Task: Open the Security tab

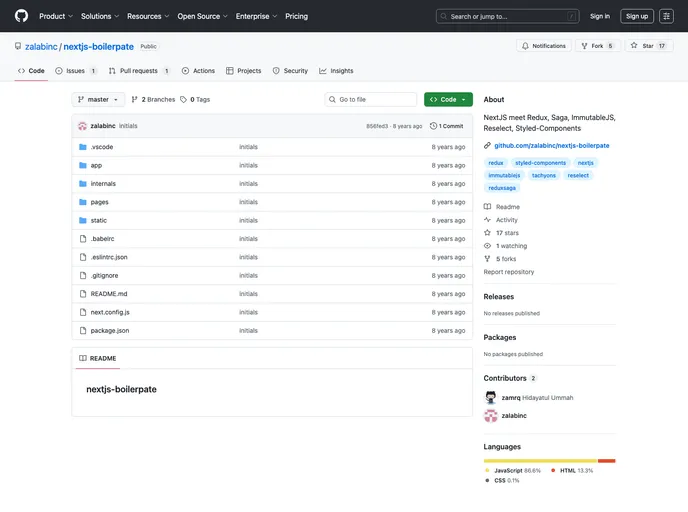Action: tap(290, 71)
